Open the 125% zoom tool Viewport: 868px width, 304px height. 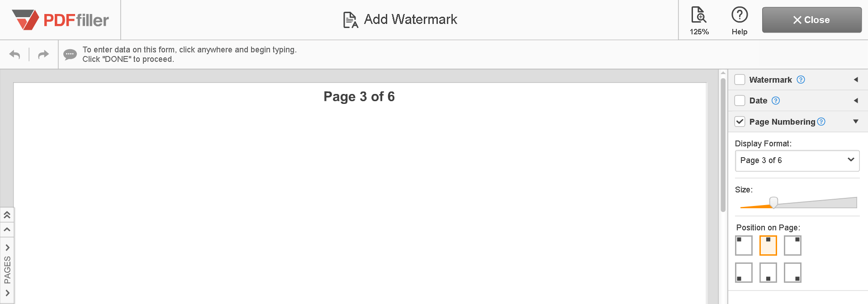tap(699, 20)
